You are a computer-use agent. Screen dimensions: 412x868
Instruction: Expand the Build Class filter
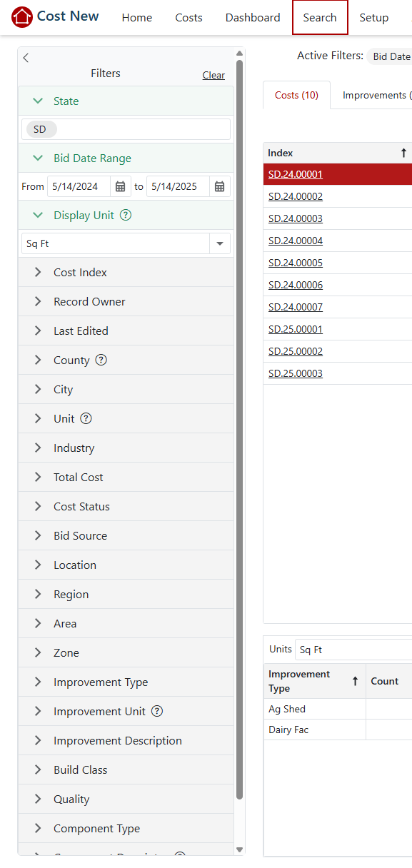tap(126, 770)
